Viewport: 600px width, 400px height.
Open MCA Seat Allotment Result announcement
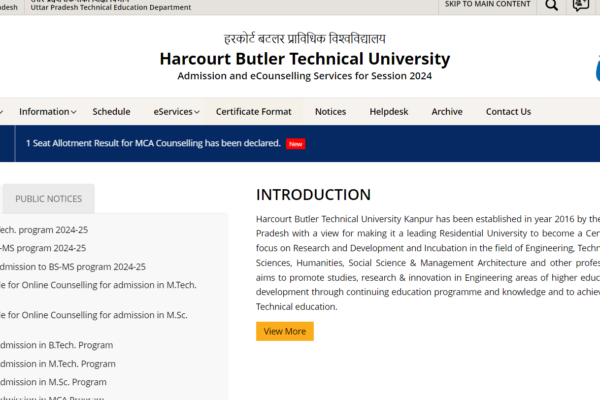[x=153, y=143]
